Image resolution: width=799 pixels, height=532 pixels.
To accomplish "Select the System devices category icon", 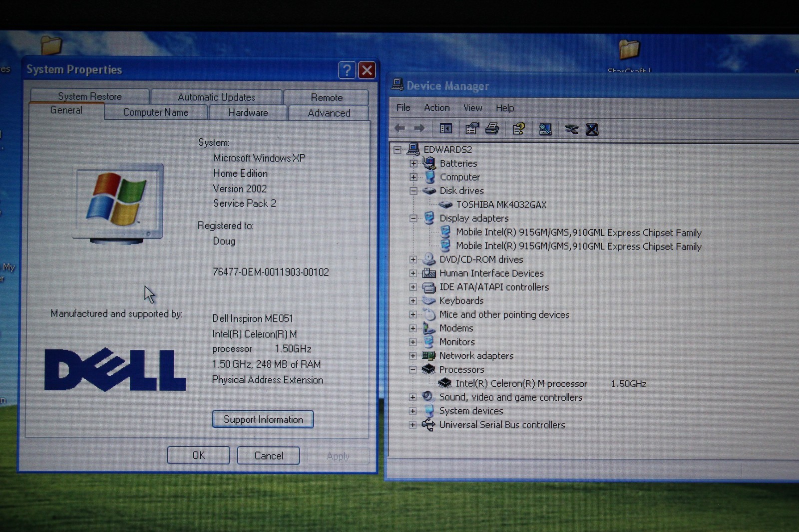I will point(428,411).
